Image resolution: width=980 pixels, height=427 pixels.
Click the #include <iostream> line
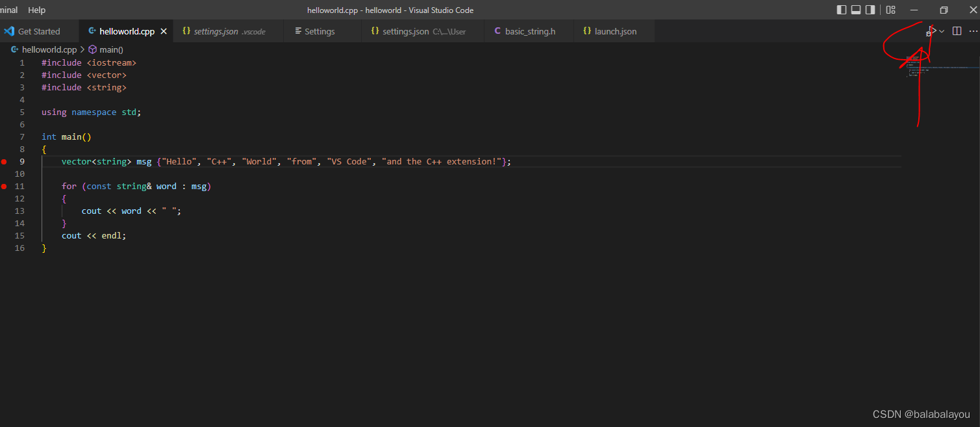coord(89,63)
